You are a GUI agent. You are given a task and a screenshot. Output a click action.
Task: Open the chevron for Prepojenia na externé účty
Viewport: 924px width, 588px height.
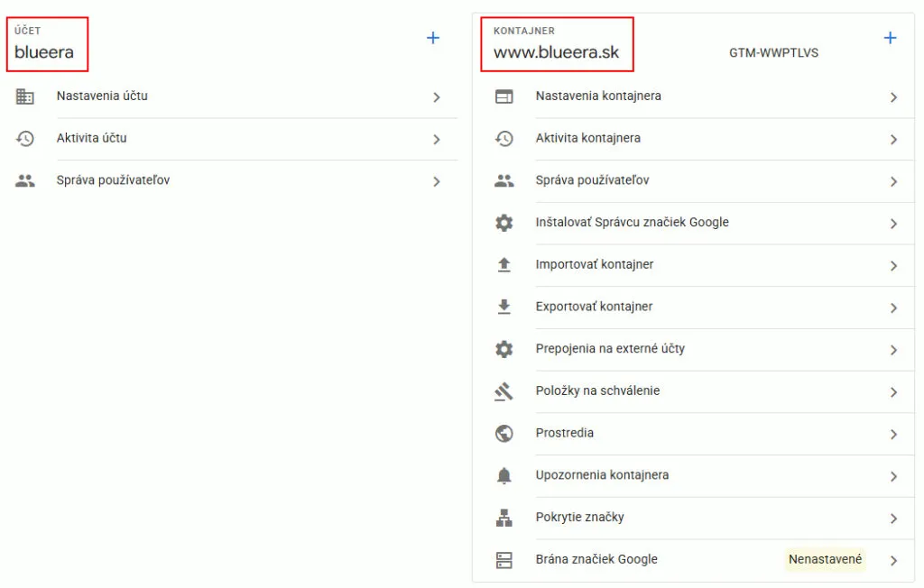coord(893,350)
